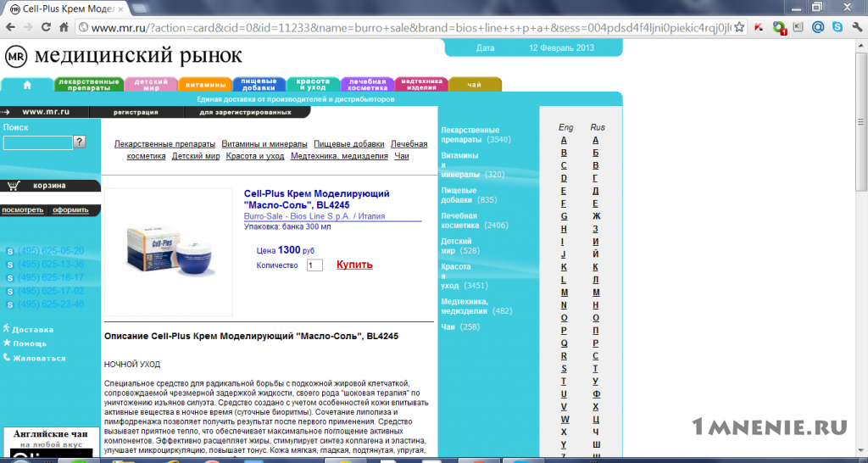The height and width of the screenshot is (463, 868).
Task: Open the Помощь help link
Action: coord(30,343)
